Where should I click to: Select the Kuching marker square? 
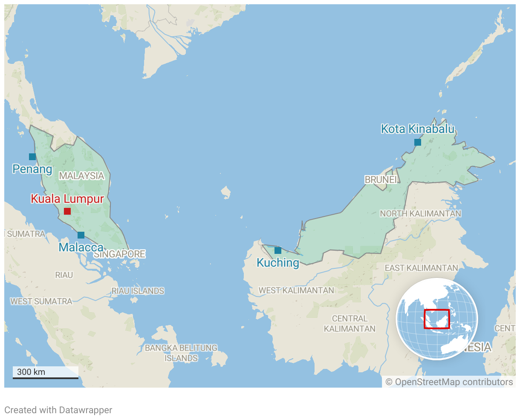pos(278,250)
